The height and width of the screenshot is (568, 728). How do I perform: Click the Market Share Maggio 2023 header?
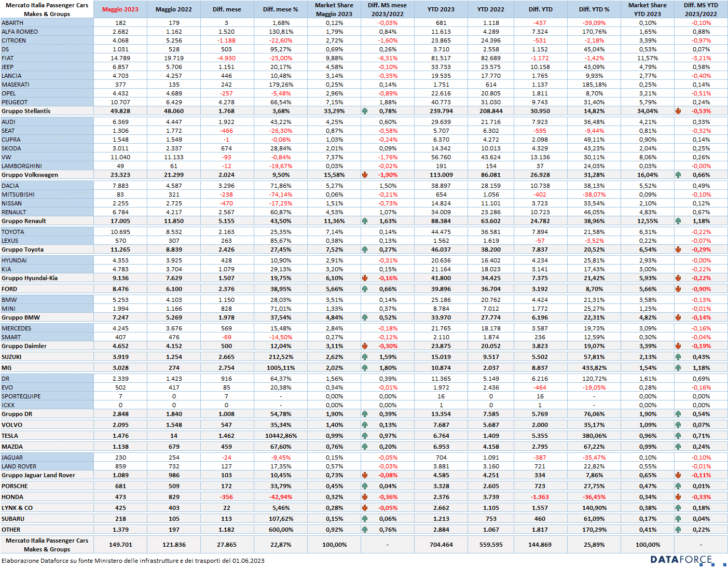point(334,9)
